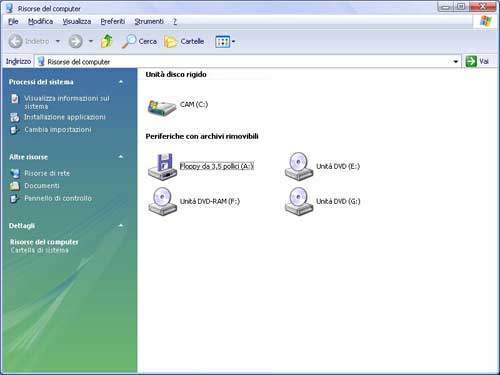Open the Cerca search tool
The height and width of the screenshot is (375, 500).
click(x=139, y=41)
